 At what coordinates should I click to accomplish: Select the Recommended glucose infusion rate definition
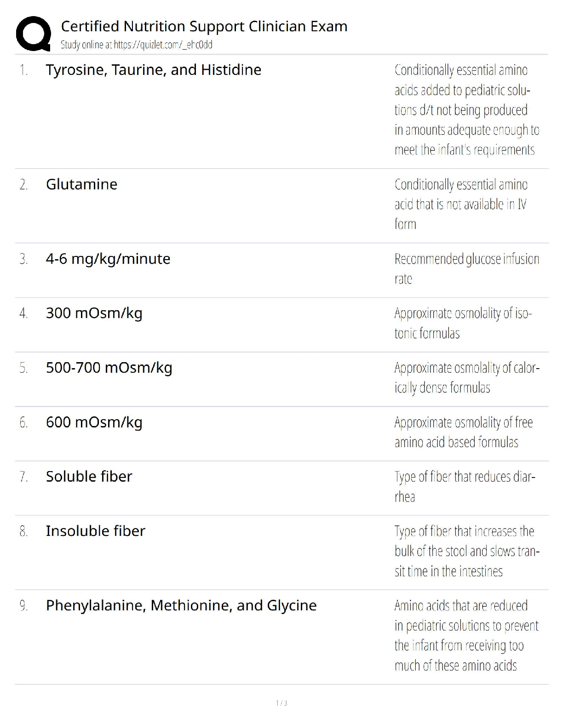pos(466,269)
